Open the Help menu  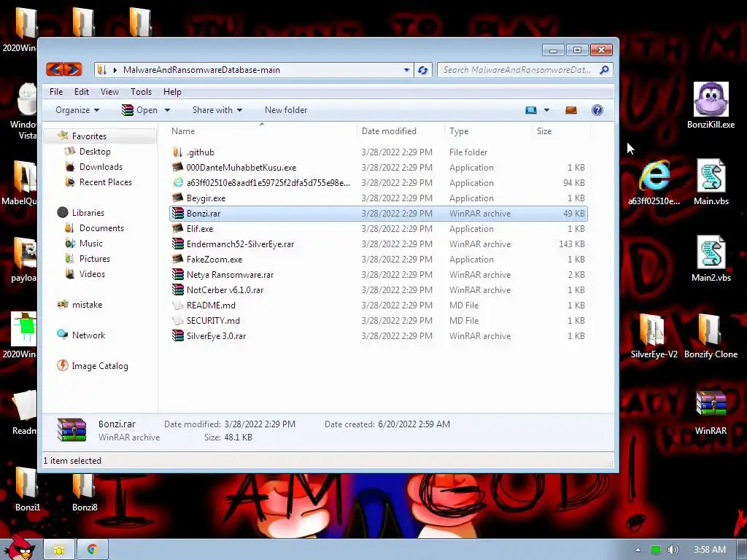[172, 92]
